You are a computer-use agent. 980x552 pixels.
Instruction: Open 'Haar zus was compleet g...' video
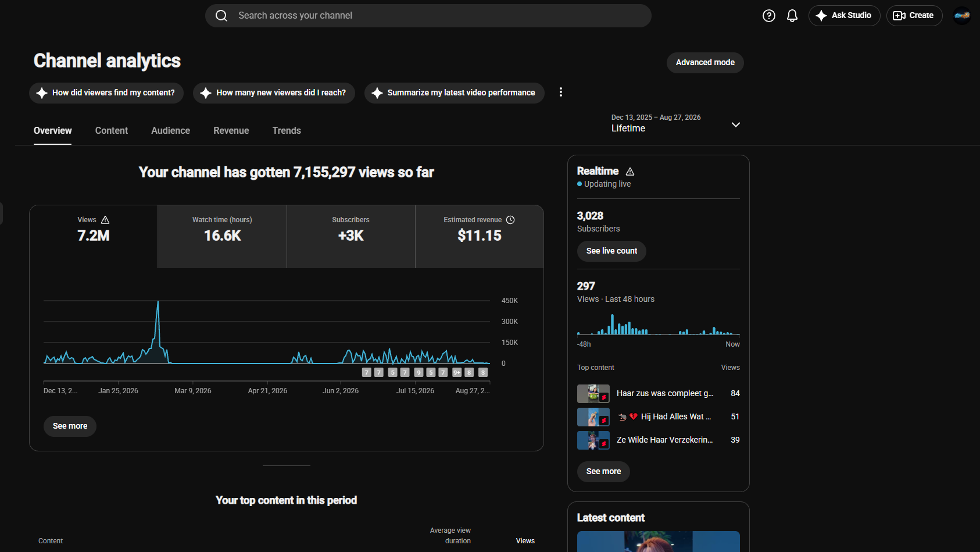pos(665,394)
